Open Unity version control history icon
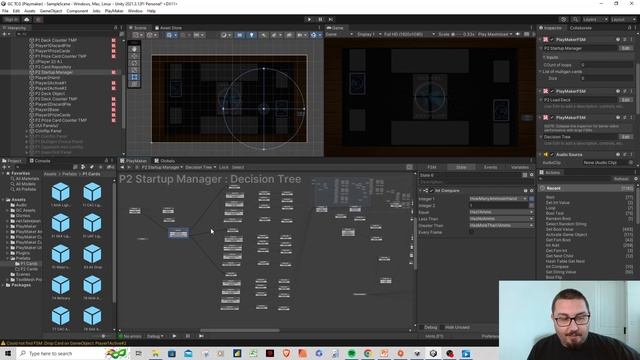The width and height of the screenshot is (640, 360). click(x=564, y=20)
